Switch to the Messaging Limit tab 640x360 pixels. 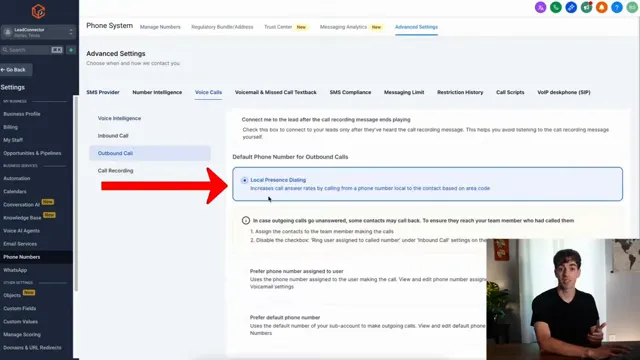tap(404, 92)
